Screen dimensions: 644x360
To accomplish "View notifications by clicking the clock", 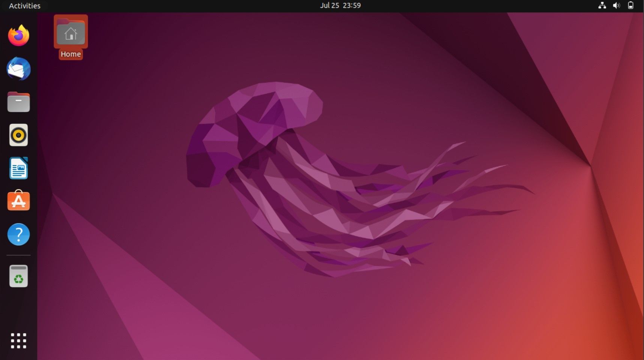I will (341, 5).
